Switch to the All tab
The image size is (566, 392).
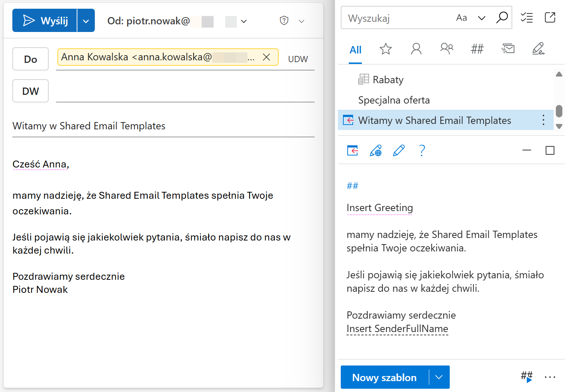coord(355,50)
